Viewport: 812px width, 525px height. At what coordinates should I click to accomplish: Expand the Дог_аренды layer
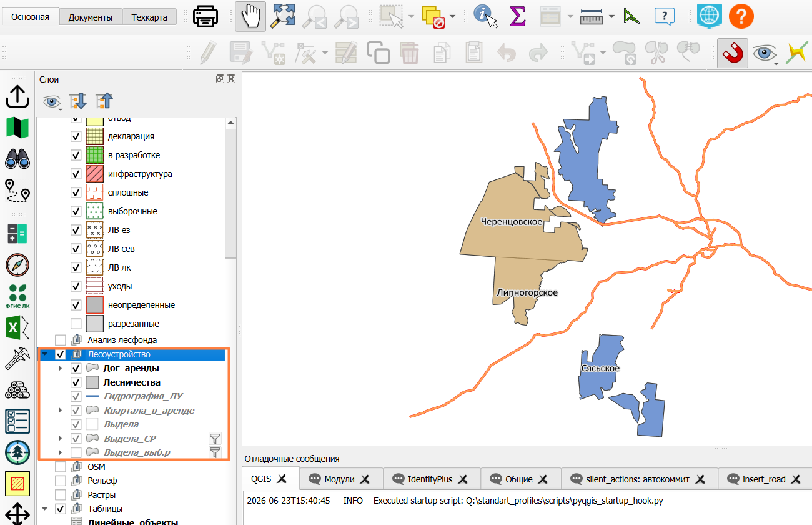[x=60, y=368]
